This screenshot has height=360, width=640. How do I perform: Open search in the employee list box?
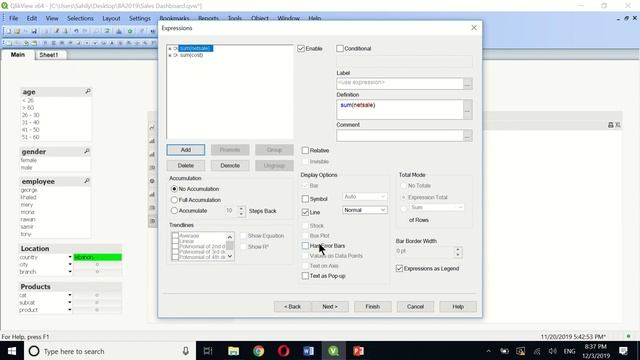pyautogui.click(x=87, y=180)
